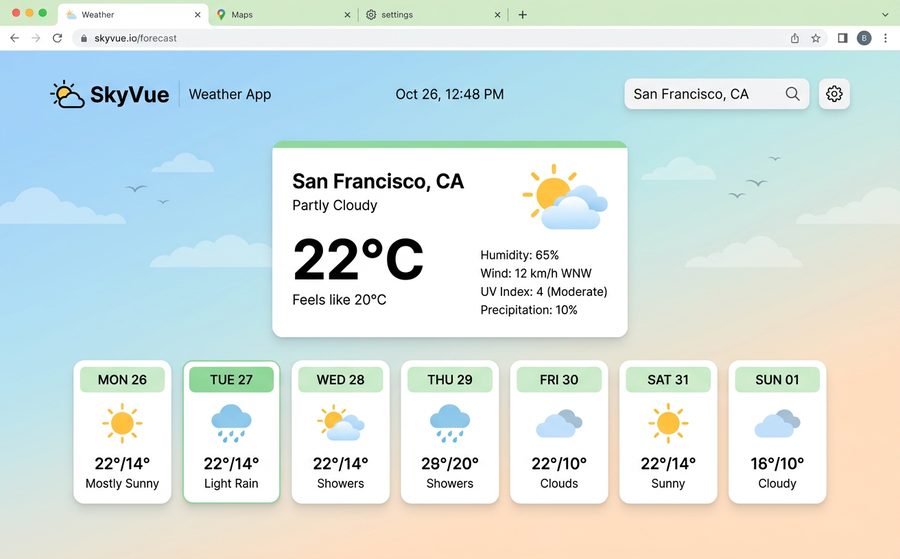This screenshot has width=900, height=559.
Task: Switch to the Weather tab
Action: [x=133, y=15]
